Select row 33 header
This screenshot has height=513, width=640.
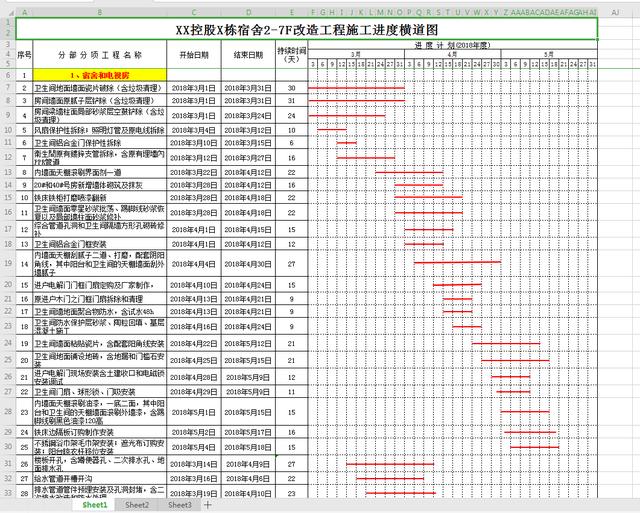8,492
